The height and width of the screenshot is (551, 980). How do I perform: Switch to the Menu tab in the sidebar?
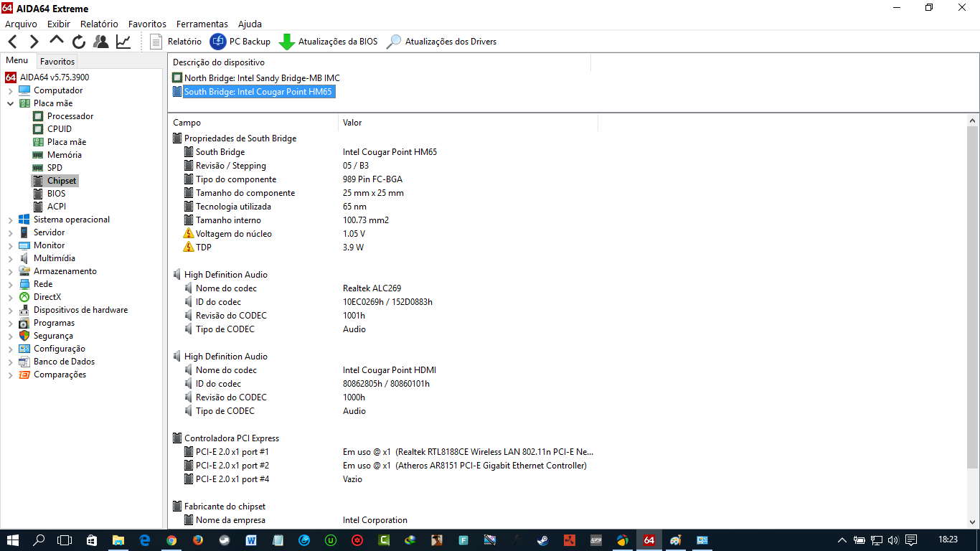point(17,61)
